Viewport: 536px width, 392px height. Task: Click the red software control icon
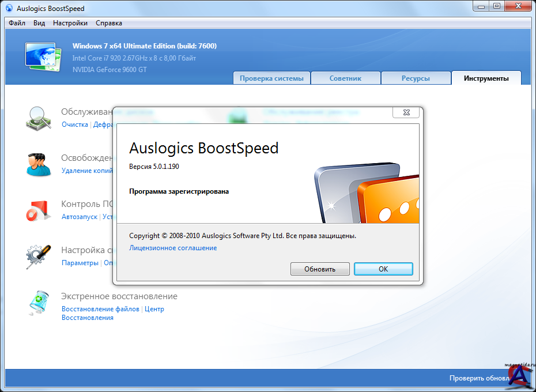coord(39,210)
